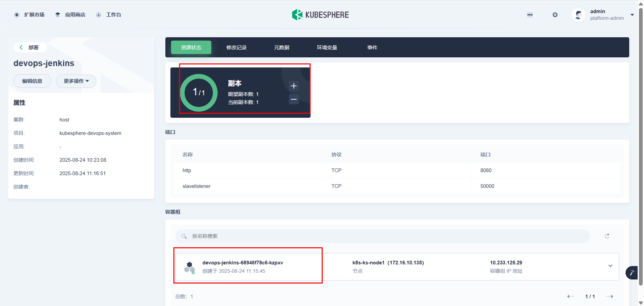Image resolution: width=644 pixels, height=306 pixels.
Task: Decrease replica count with minus button
Action: (294, 99)
